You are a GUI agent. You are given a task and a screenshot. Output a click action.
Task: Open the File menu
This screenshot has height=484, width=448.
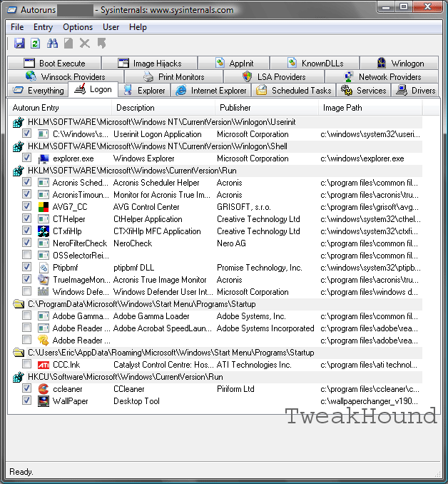tap(17, 27)
